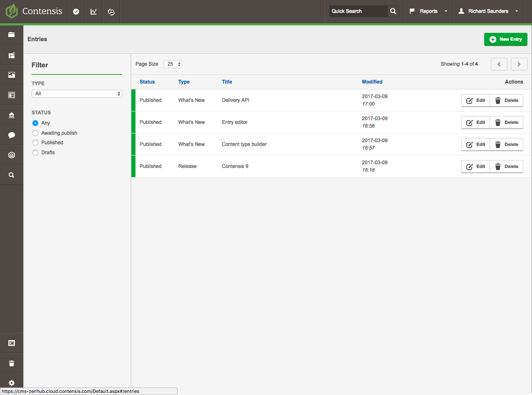Edit the Entry editor entry

(476, 122)
